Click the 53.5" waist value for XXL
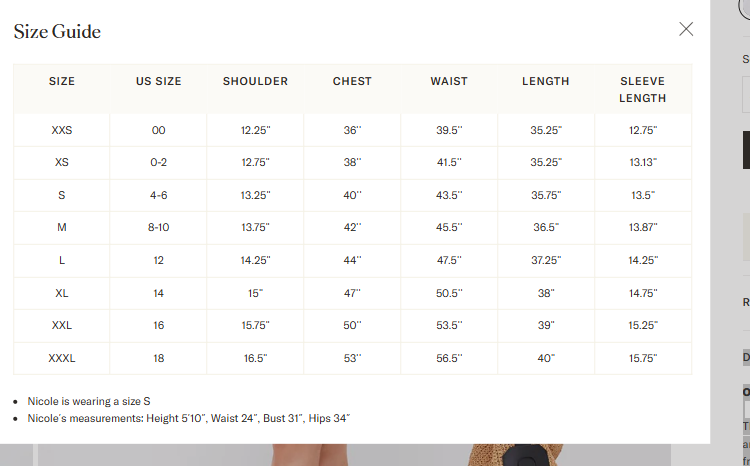 pos(449,326)
